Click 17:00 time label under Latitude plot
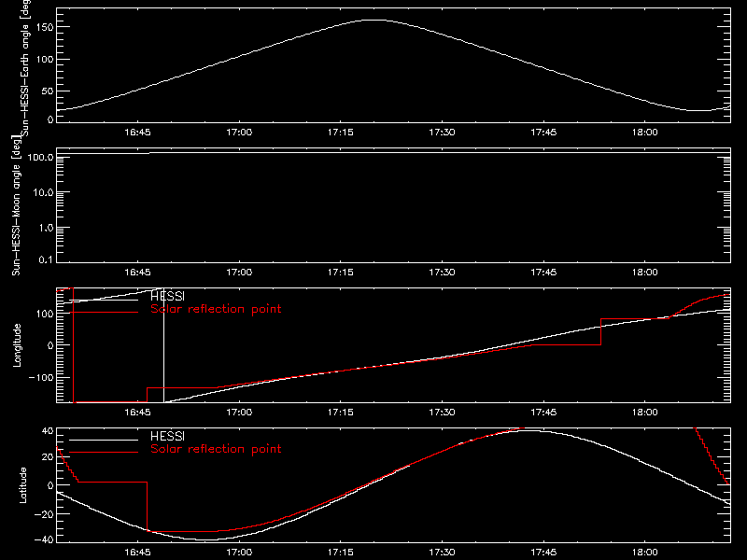Image resolution: width=747 pixels, height=560 pixels. pos(239,552)
